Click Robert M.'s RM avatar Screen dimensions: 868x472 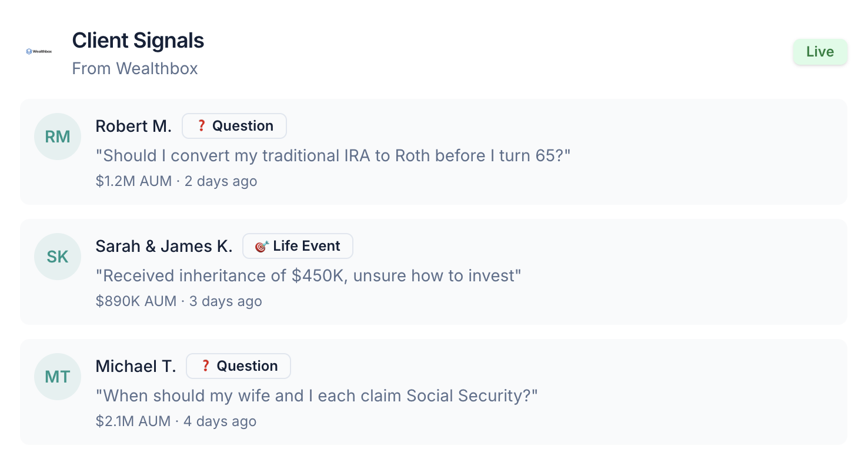(x=57, y=136)
